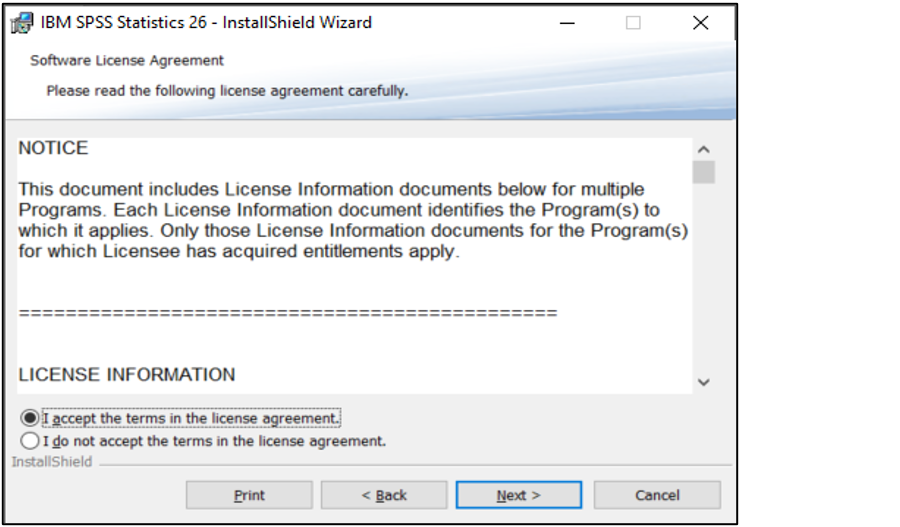Click the LICENSE INFORMATION heading
Image resolution: width=900 pixels, height=527 pixels.
127,374
